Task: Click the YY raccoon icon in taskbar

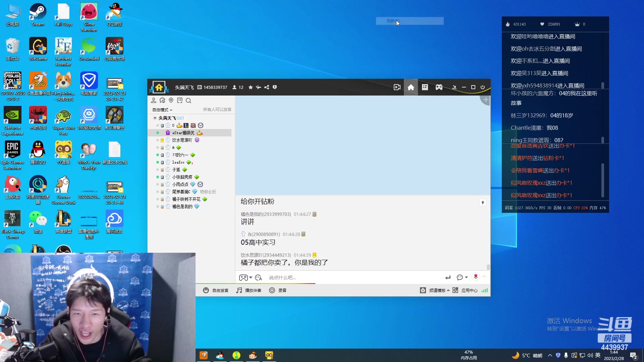Action: click(x=269, y=355)
